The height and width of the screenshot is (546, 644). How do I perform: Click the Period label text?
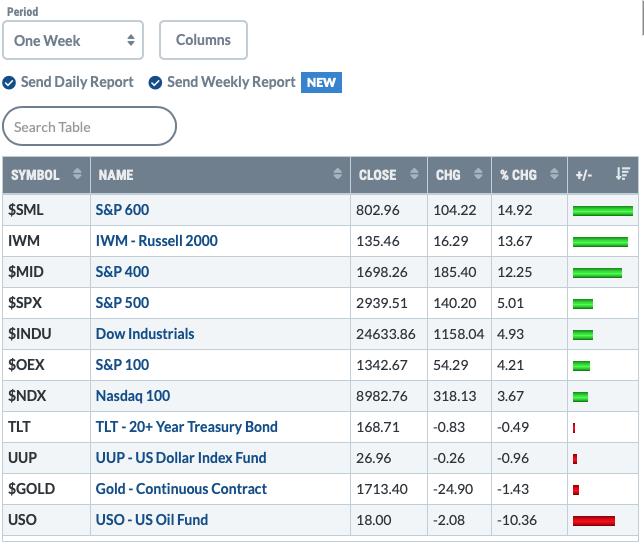[x=23, y=12]
